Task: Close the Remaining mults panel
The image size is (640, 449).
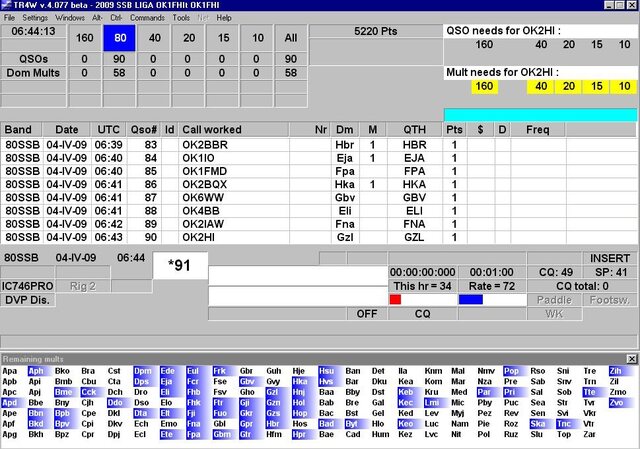Action: [x=631, y=358]
